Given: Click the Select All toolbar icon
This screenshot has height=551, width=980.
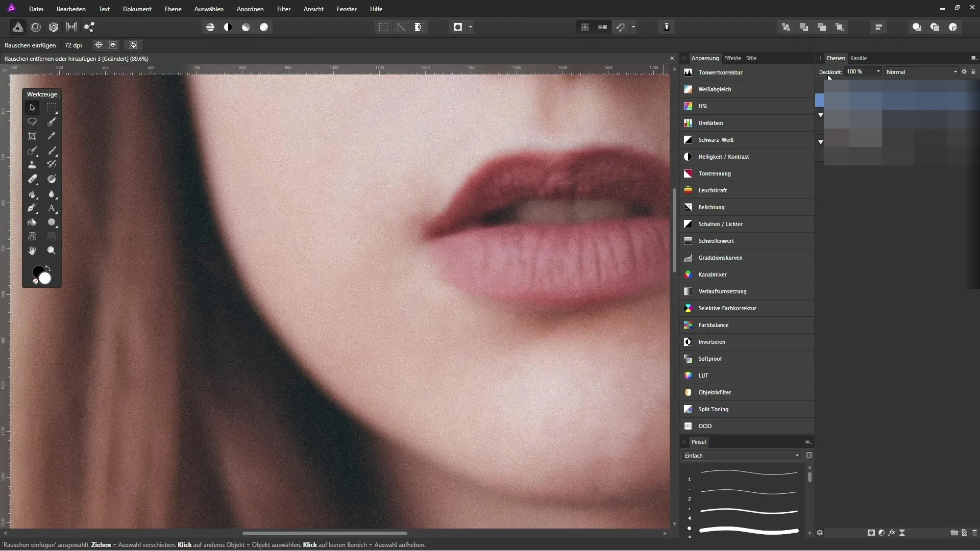Looking at the screenshot, I should 383,27.
